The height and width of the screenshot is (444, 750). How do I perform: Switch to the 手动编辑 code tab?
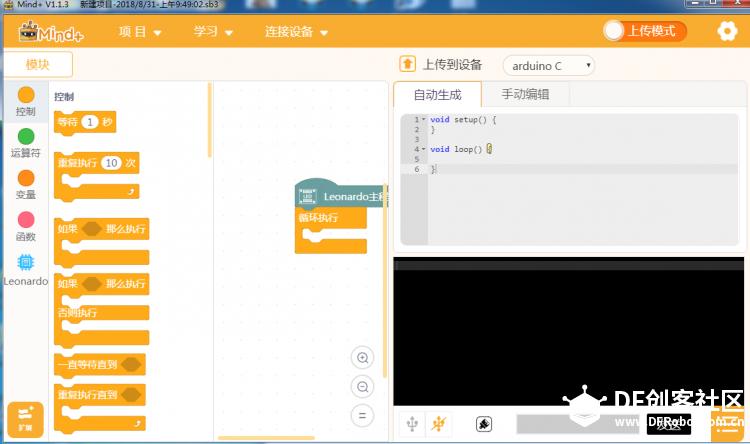(x=525, y=94)
